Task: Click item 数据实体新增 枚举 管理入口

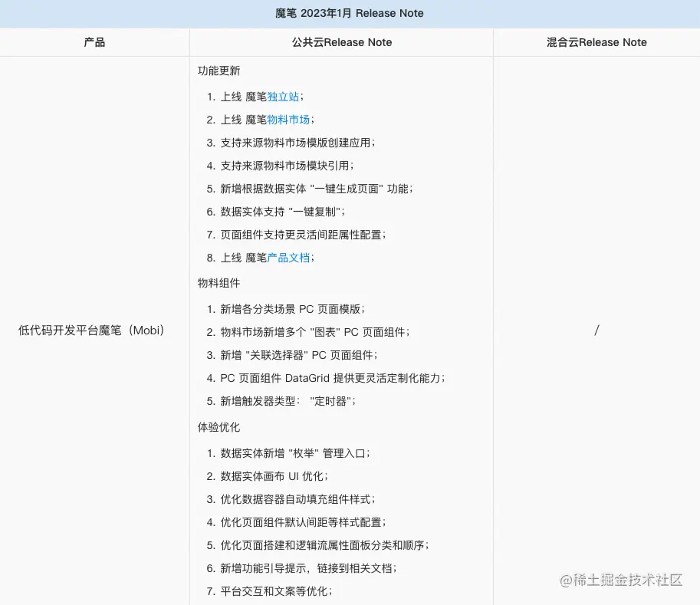Action: [295, 453]
